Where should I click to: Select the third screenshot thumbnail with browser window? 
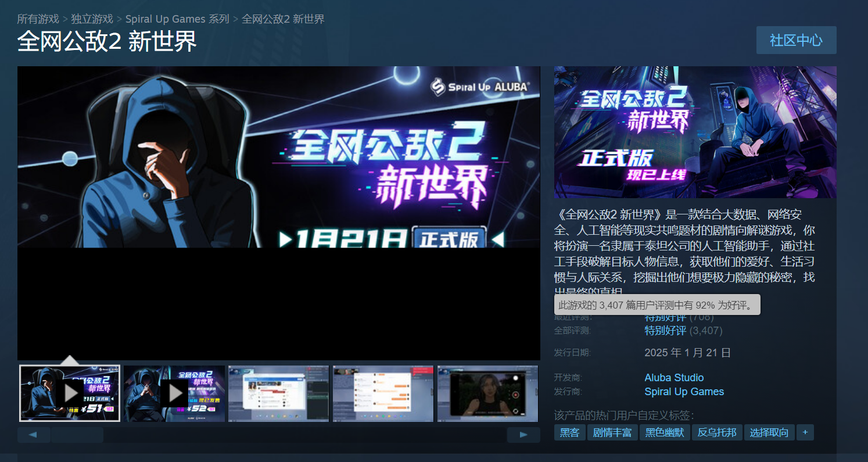279,393
